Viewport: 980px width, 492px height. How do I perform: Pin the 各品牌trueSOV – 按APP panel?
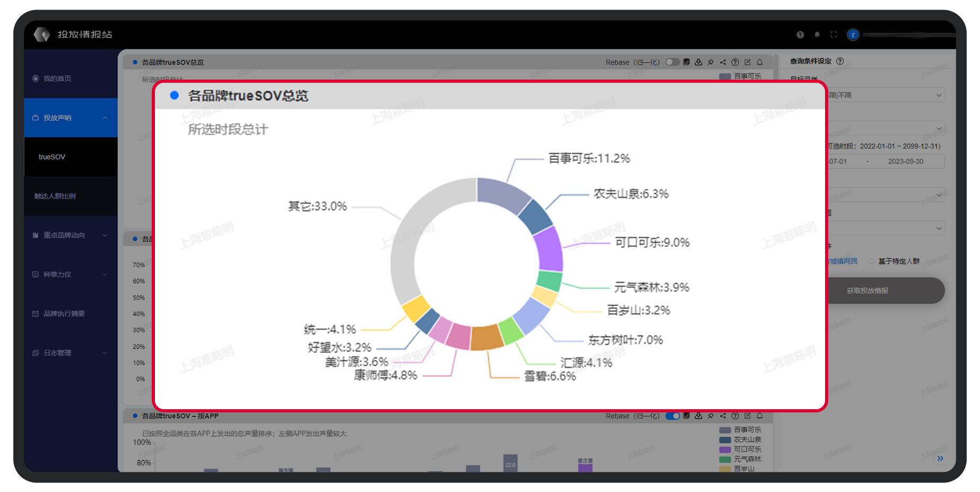710,416
